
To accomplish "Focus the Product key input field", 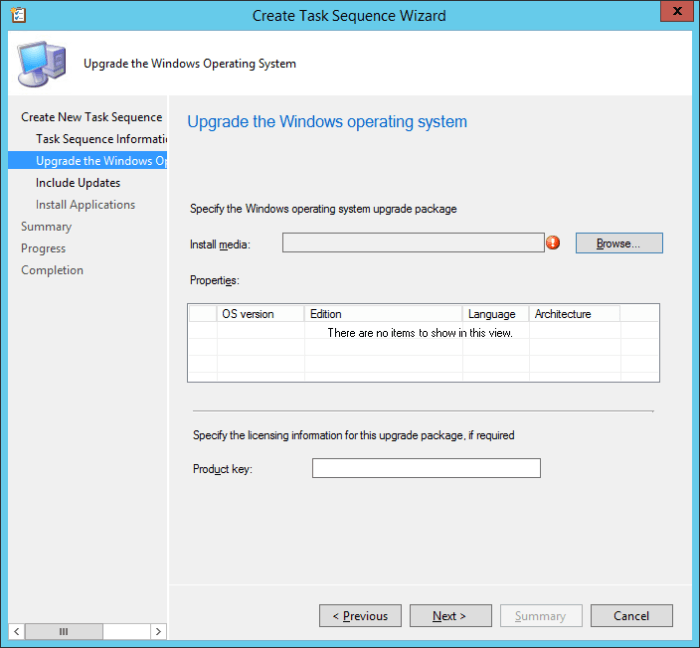I will [x=426, y=468].
